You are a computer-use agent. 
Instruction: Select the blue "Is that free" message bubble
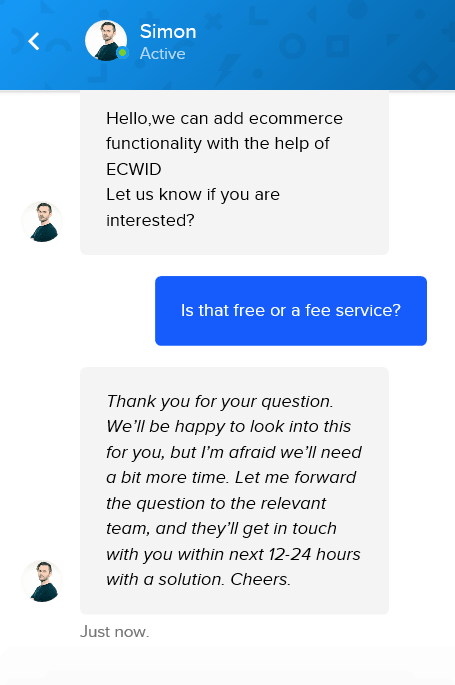coord(291,311)
